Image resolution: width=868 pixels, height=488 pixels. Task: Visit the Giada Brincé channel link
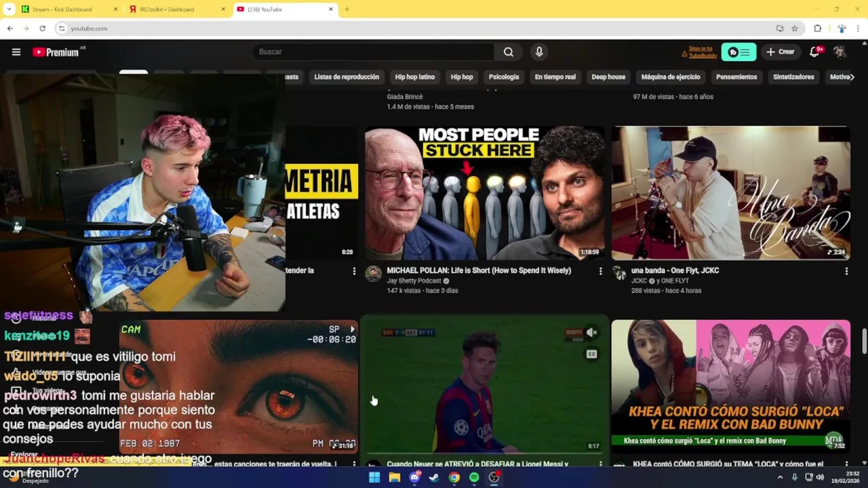click(405, 97)
